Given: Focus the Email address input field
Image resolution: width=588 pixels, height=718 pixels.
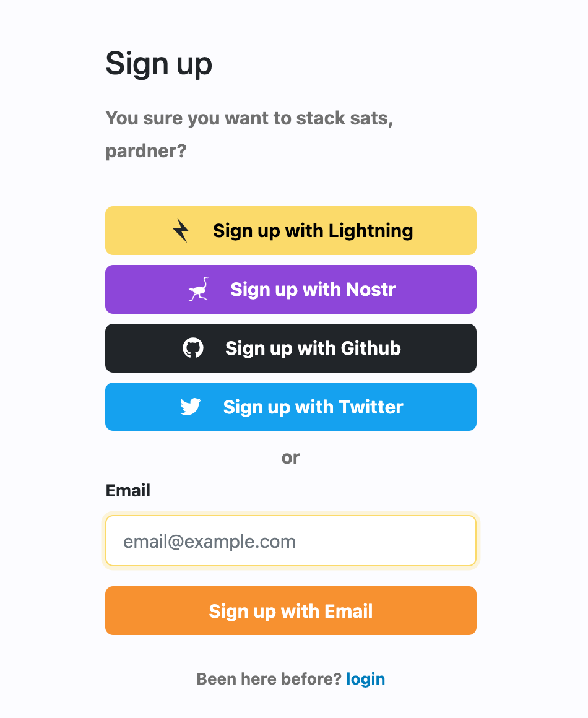Looking at the screenshot, I should coord(291,541).
